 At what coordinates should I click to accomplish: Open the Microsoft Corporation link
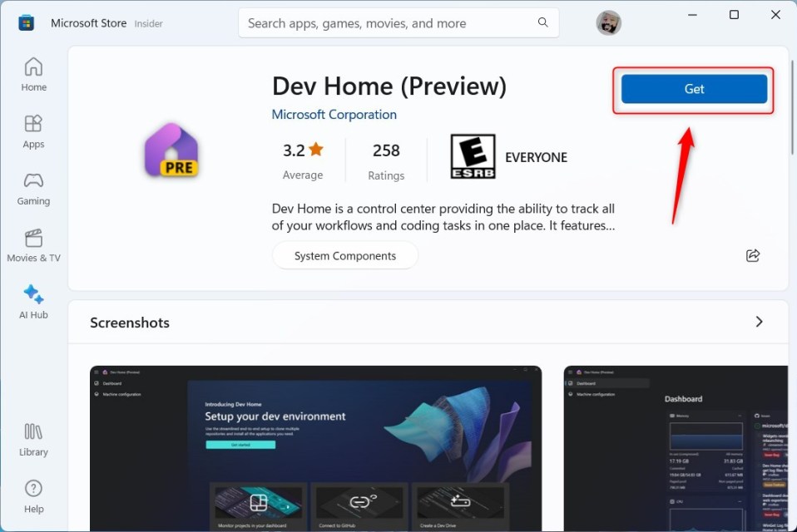coord(334,114)
